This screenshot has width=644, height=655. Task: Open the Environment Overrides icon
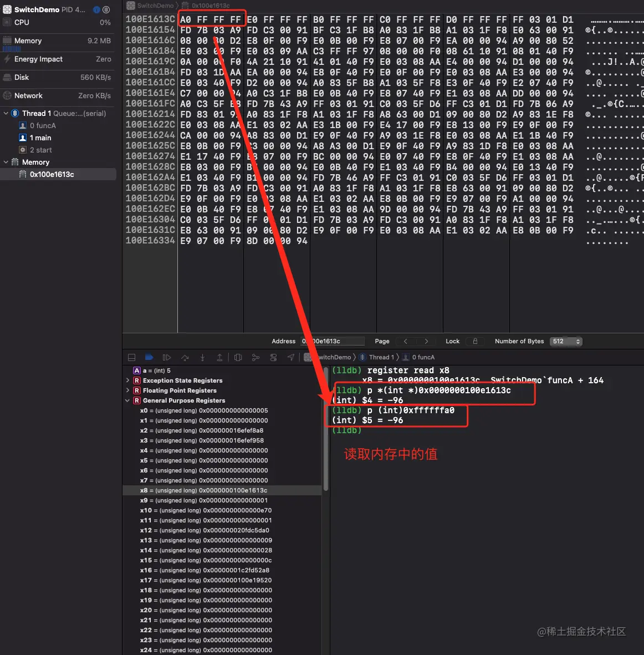click(x=273, y=357)
